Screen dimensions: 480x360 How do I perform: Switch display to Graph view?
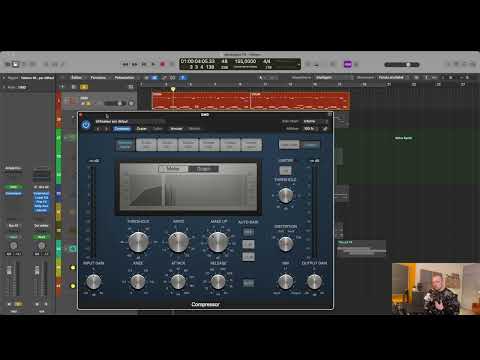[203, 169]
